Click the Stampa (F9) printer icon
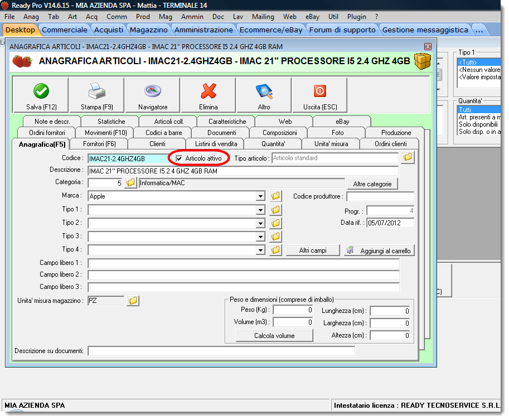 (96, 91)
